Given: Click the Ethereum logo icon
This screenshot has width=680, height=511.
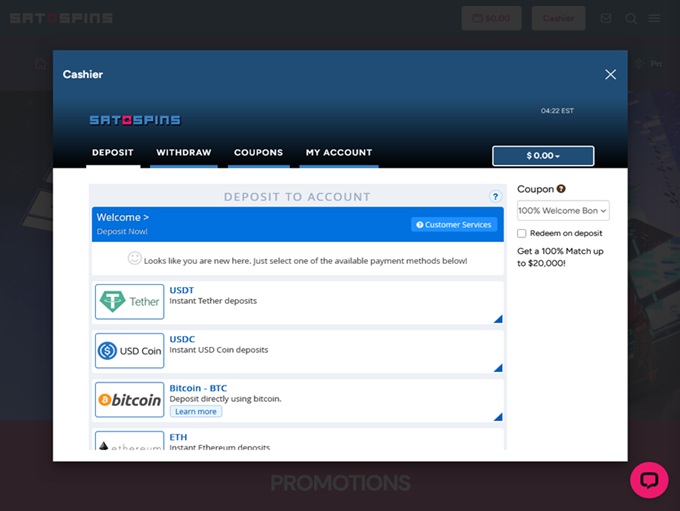Looking at the screenshot, I should coord(129,443).
